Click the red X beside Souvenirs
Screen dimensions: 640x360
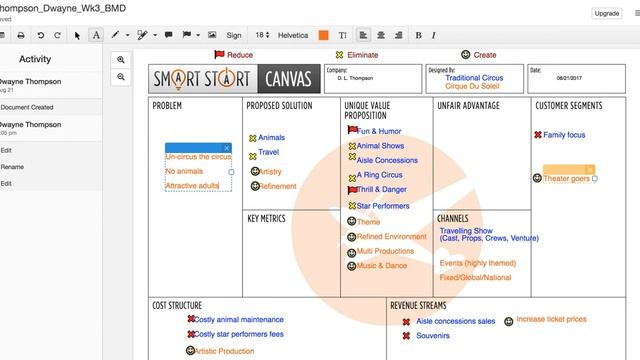point(406,336)
